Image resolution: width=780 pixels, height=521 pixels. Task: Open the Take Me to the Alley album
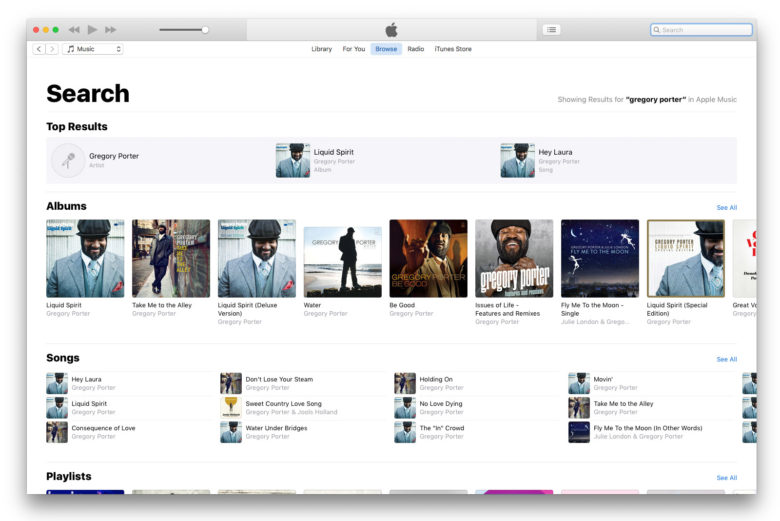pos(171,259)
